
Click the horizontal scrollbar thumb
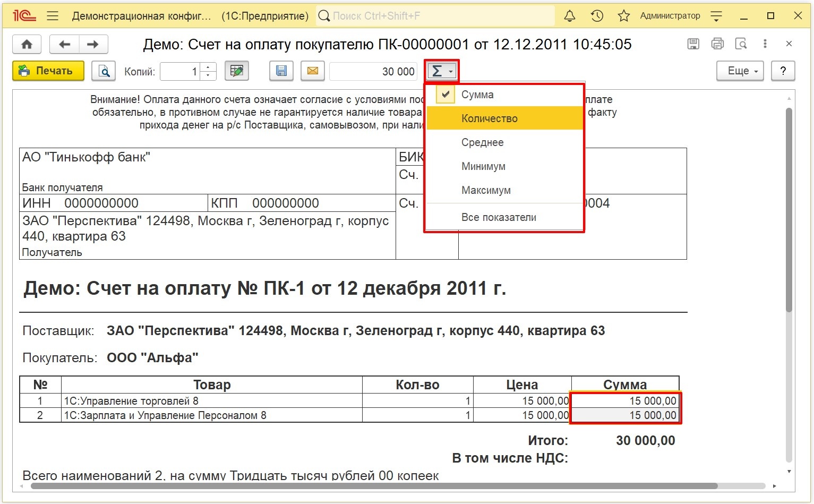374,486
